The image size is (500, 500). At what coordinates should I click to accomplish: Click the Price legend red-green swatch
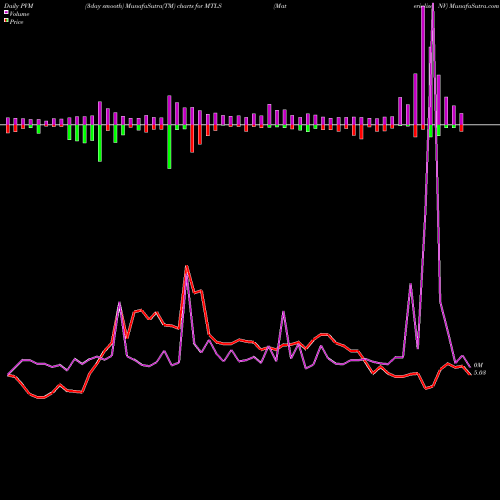(x=6, y=21)
